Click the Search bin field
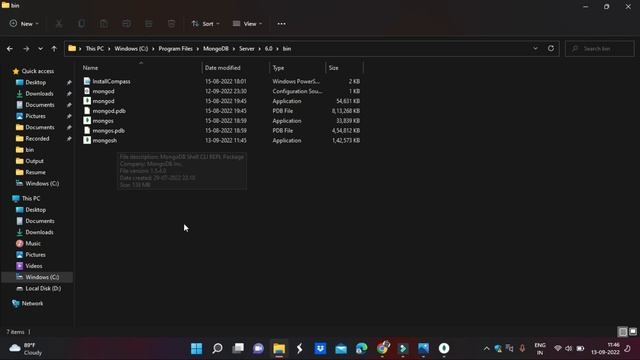 (x=600, y=49)
